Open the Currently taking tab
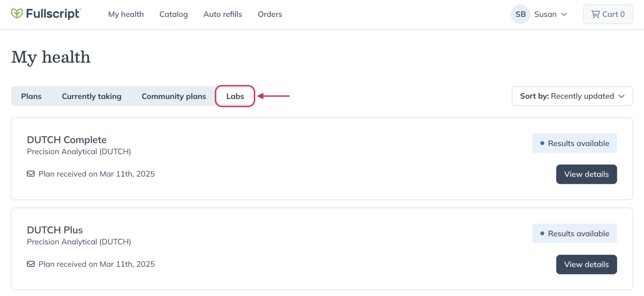Image resolution: width=644 pixels, height=296 pixels. (x=91, y=96)
